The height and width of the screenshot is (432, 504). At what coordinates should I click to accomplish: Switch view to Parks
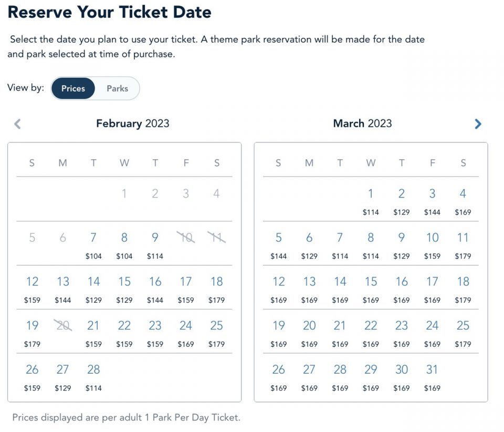117,88
